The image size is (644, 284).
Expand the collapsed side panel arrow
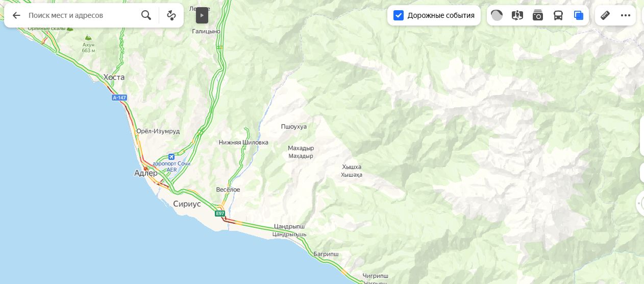202,15
